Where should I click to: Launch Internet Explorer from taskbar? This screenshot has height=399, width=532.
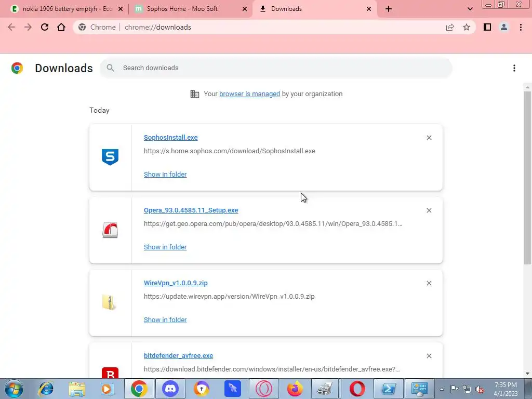click(x=46, y=389)
